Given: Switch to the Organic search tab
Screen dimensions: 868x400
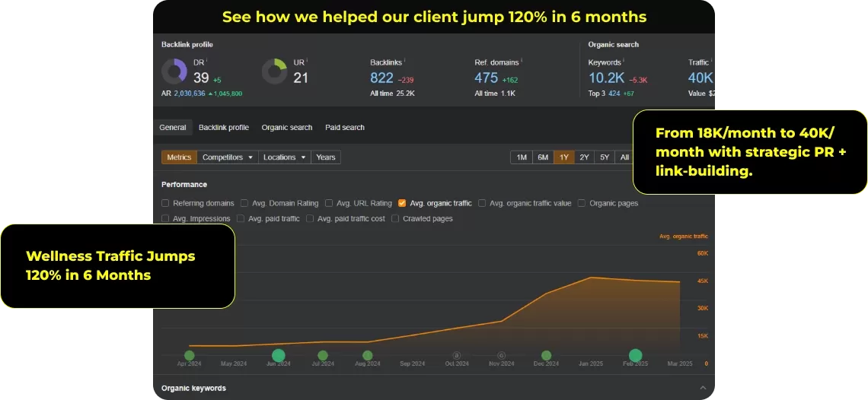Looking at the screenshot, I should point(287,128).
